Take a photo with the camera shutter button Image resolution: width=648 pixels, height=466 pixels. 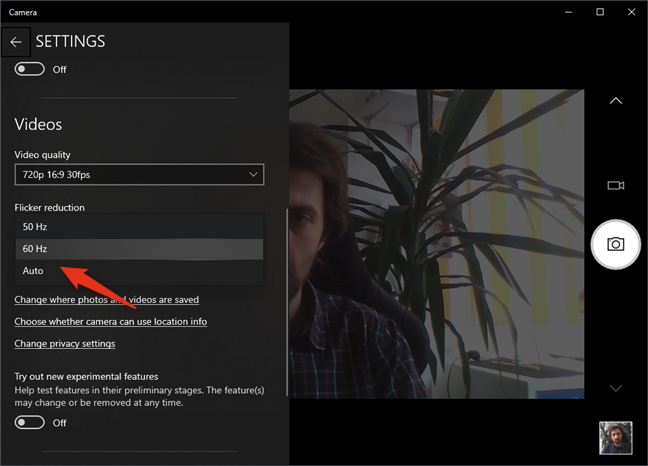(x=615, y=244)
